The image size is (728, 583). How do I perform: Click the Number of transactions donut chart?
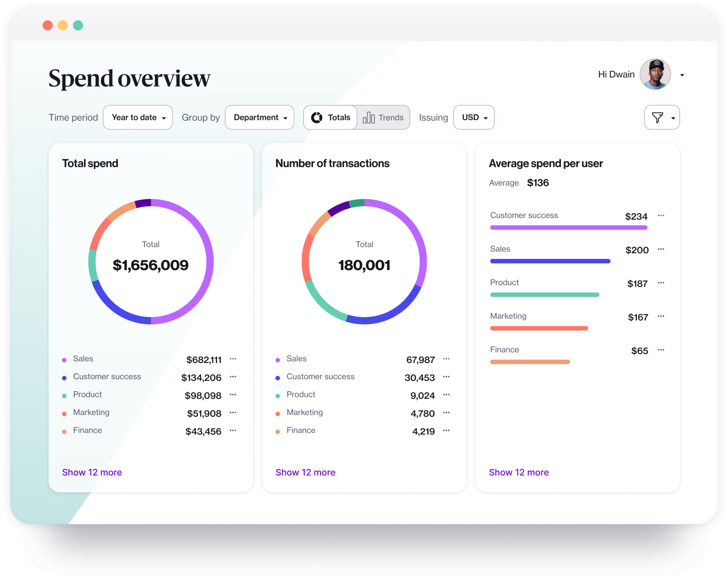[364, 262]
